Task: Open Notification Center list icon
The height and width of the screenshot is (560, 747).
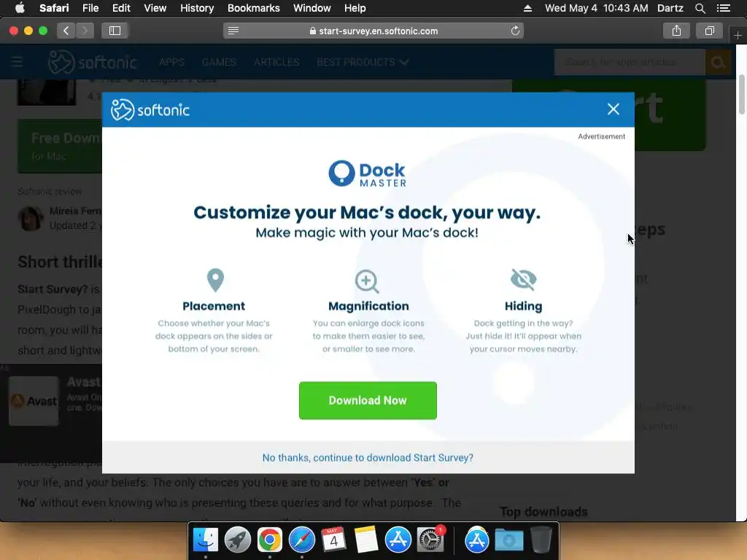Action: point(723,8)
